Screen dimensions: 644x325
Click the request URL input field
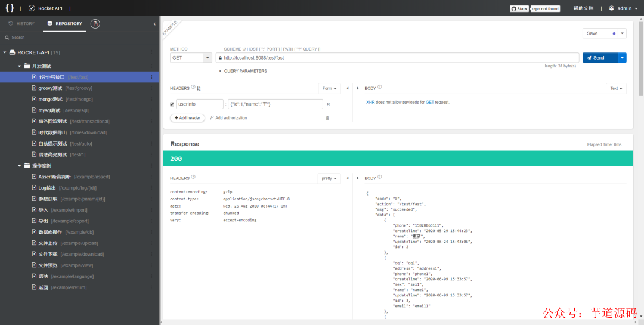coord(397,58)
